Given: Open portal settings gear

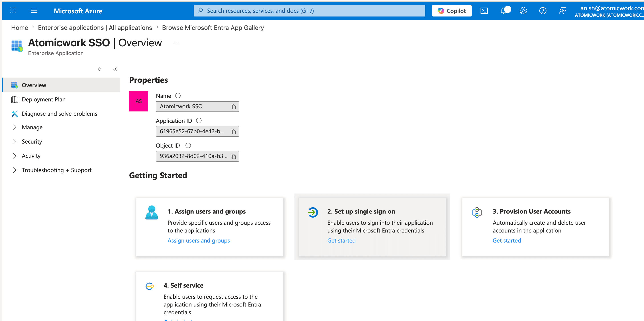Looking at the screenshot, I should coord(523,11).
